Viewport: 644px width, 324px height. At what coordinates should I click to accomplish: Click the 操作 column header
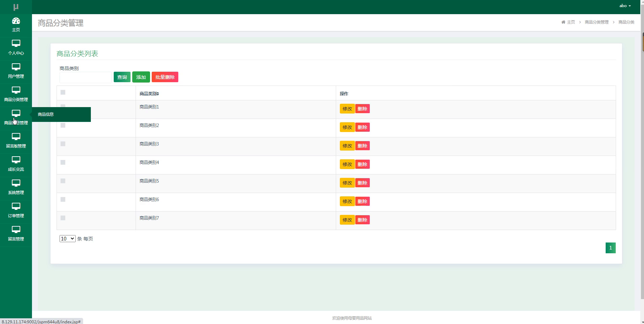344,94
